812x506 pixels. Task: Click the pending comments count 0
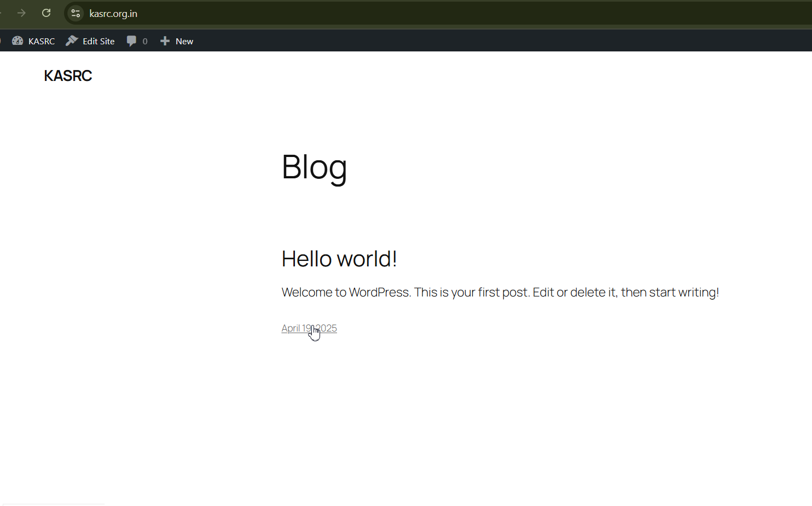(145, 42)
